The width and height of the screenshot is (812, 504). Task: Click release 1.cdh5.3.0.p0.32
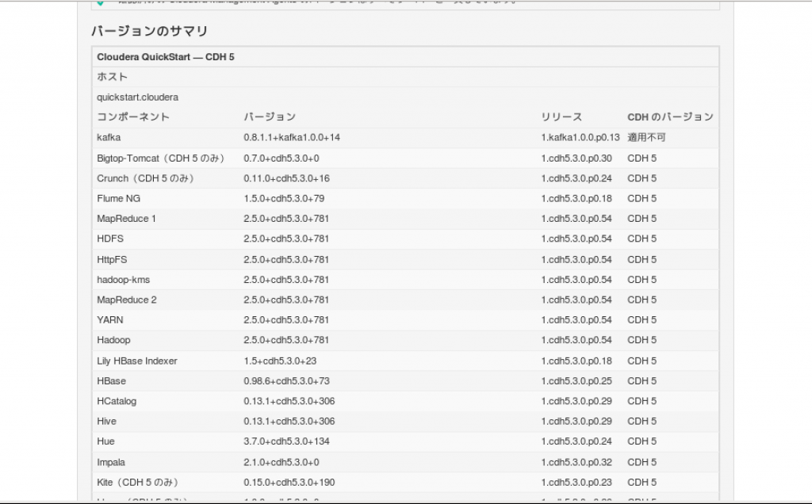tap(577, 463)
